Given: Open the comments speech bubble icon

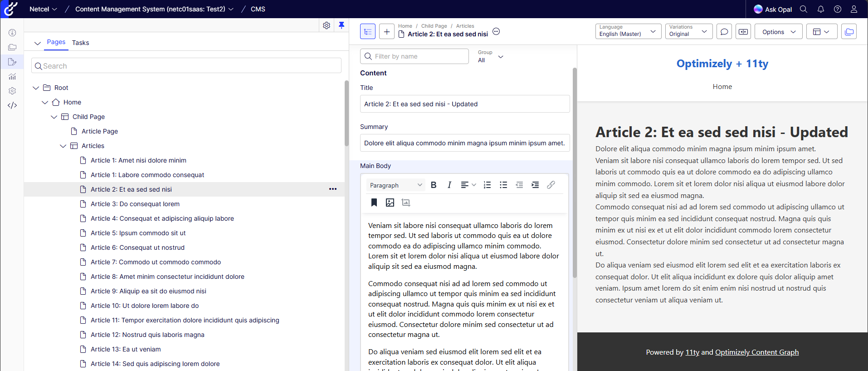Looking at the screenshot, I should 724,32.
